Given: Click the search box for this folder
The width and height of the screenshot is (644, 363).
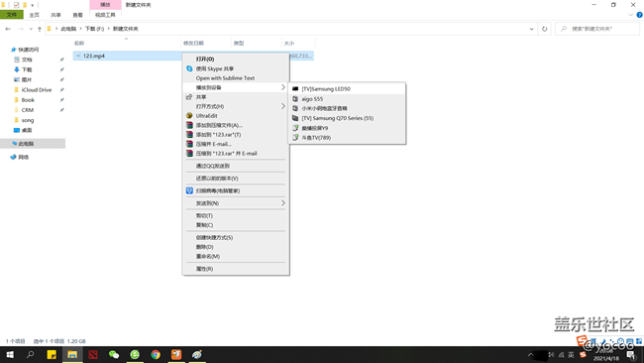Looking at the screenshot, I should click(x=597, y=29).
